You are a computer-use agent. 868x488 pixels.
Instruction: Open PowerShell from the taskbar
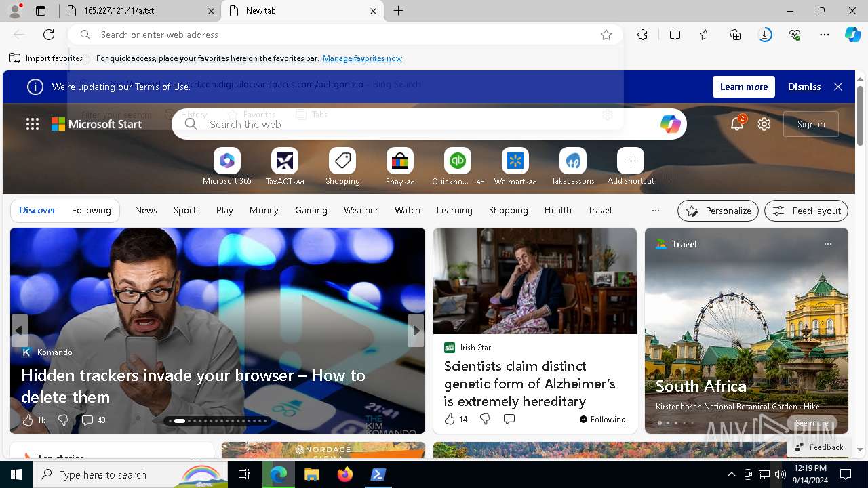378,474
